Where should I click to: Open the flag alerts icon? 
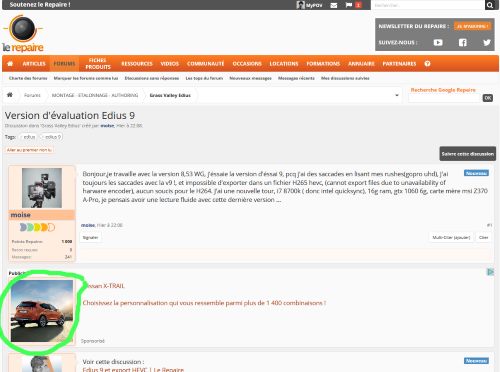click(349, 5)
